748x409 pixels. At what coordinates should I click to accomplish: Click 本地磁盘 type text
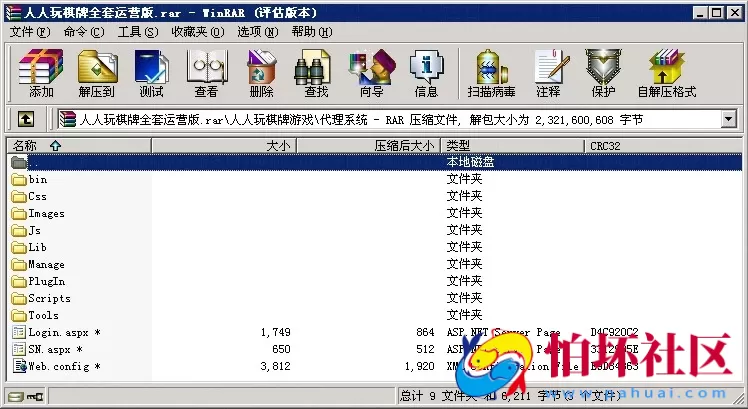470,162
